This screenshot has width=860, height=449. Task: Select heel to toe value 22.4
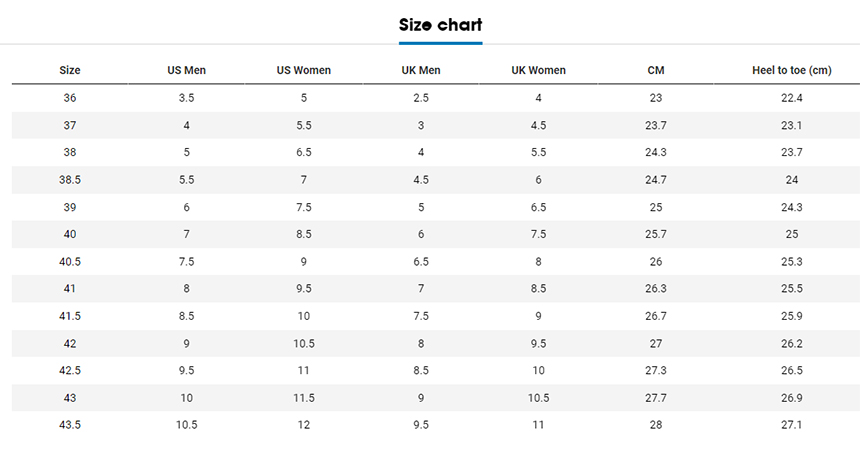[792, 98]
